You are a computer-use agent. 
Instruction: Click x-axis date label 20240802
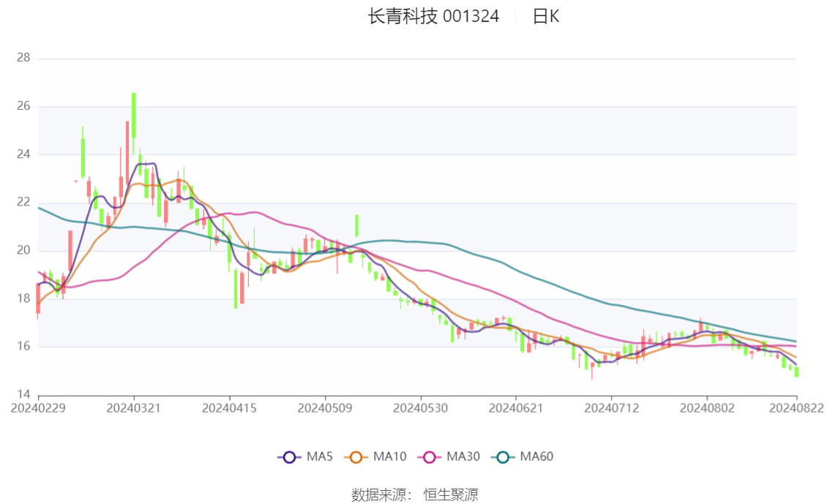(x=707, y=408)
